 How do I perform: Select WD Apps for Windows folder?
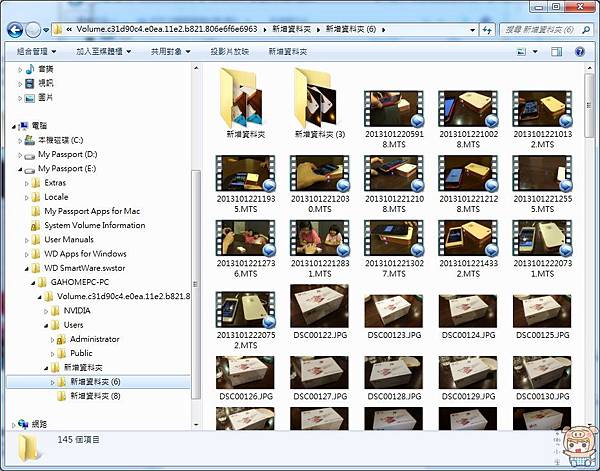click(79, 254)
